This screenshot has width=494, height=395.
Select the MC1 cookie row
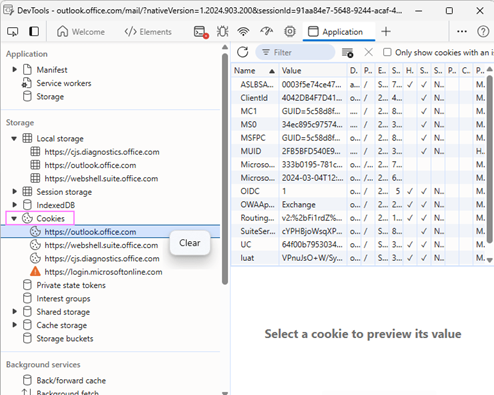click(359, 111)
